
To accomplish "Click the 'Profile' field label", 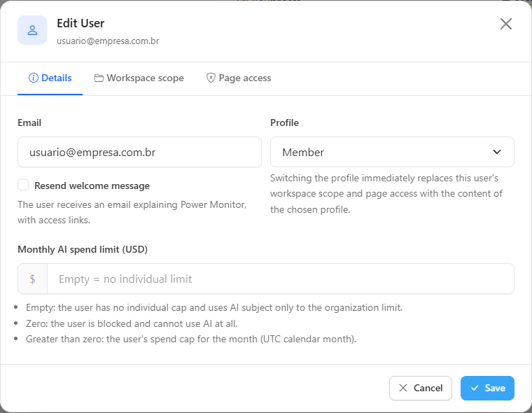I will click(284, 122).
